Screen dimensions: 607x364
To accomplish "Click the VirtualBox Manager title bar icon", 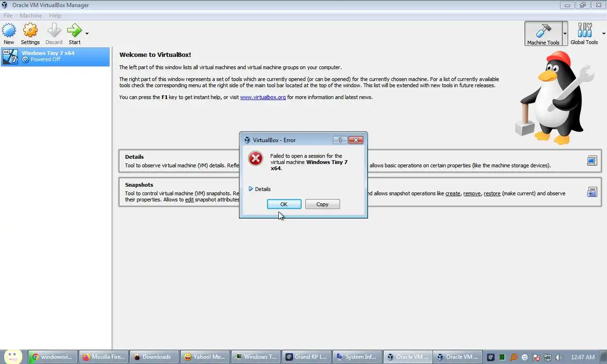I will (6, 5).
